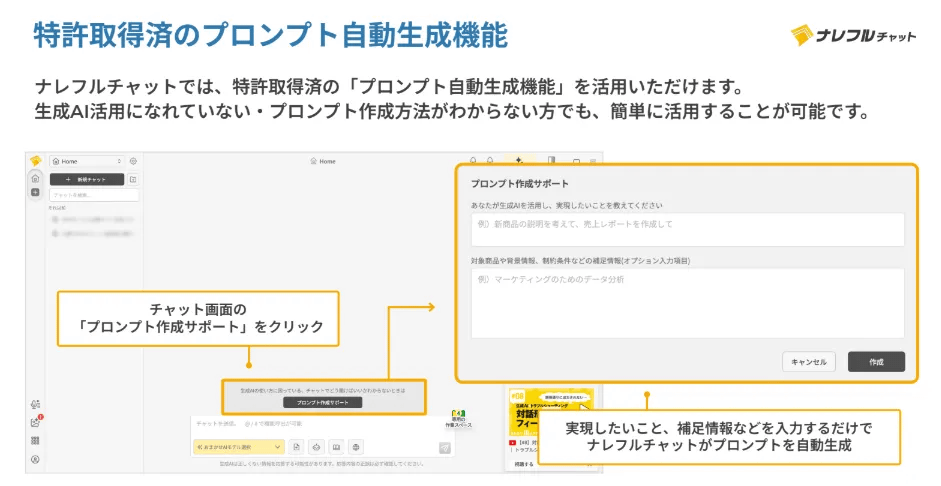Image resolution: width=941 pixels, height=486 pixels.
Task: Click the sparkle icon in top toolbar
Action: (x=518, y=160)
